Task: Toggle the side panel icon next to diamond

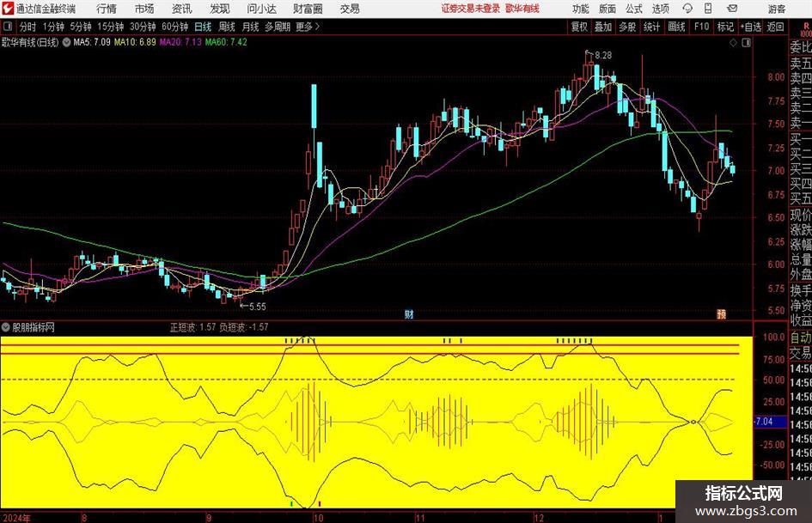Action: click(x=746, y=42)
